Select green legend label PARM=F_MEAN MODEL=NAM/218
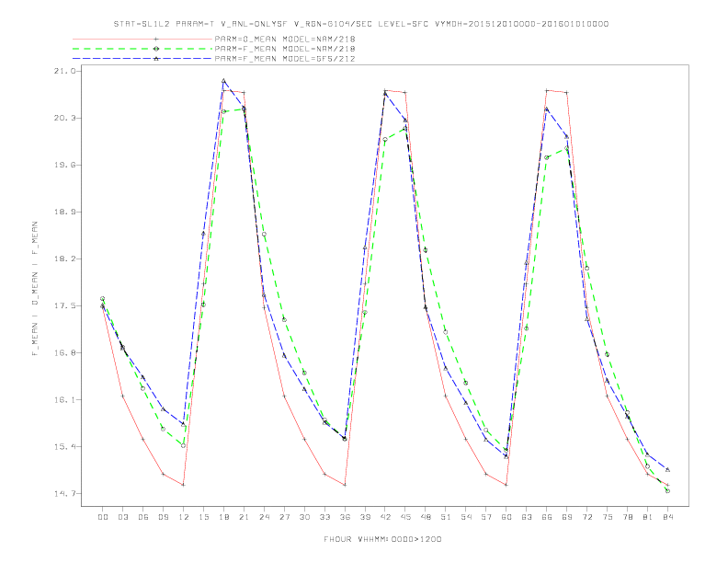 [x=285, y=49]
